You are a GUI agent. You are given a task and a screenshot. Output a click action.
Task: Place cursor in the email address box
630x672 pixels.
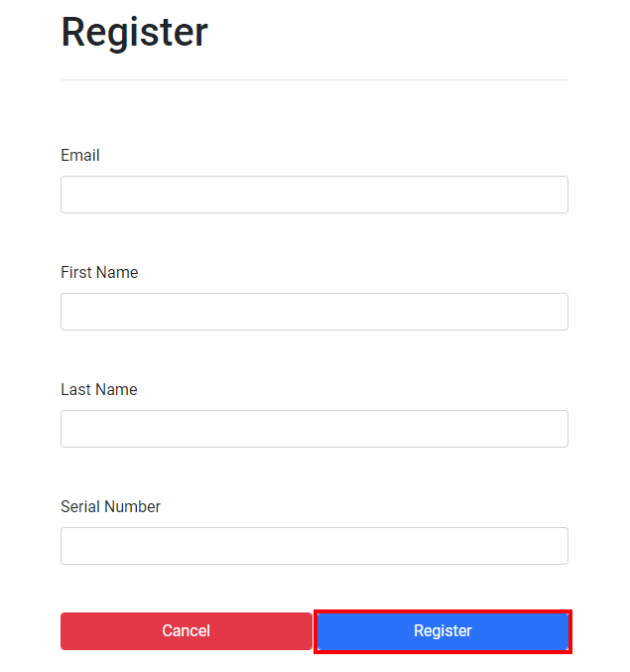point(314,195)
